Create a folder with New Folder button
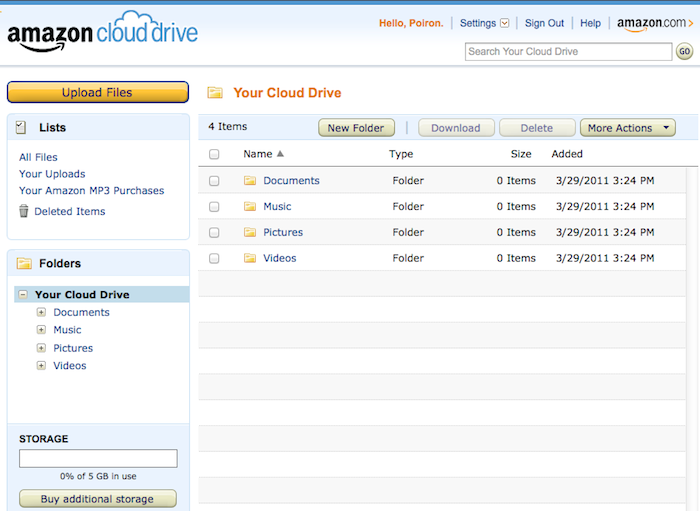Viewport: 700px width, 511px height. (x=356, y=128)
